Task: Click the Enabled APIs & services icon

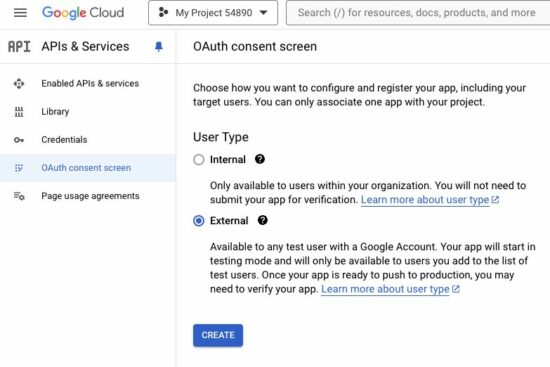Action: point(19,84)
